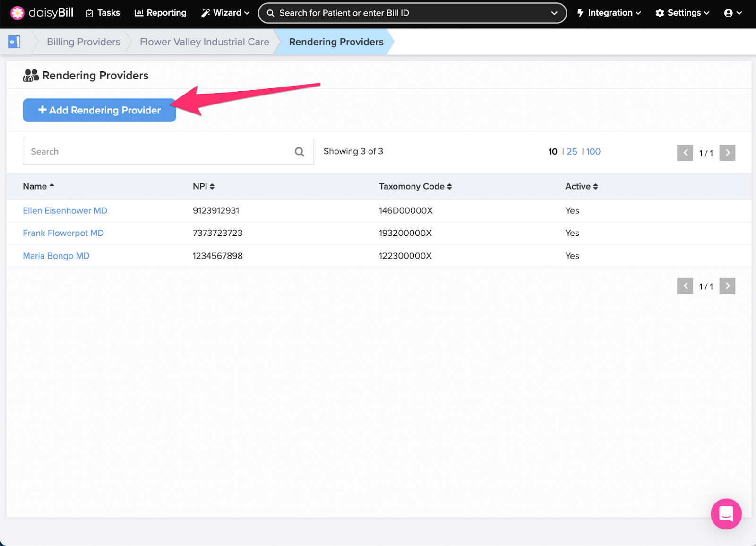The width and height of the screenshot is (756, 546).
Task: Click bottom next page arrow
Action: tap(727, 286)
